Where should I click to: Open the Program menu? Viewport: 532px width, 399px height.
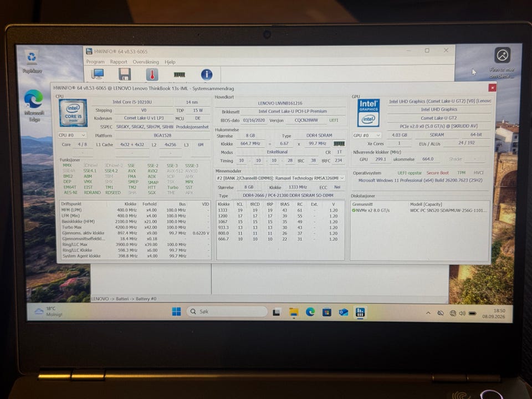point(95,62)
